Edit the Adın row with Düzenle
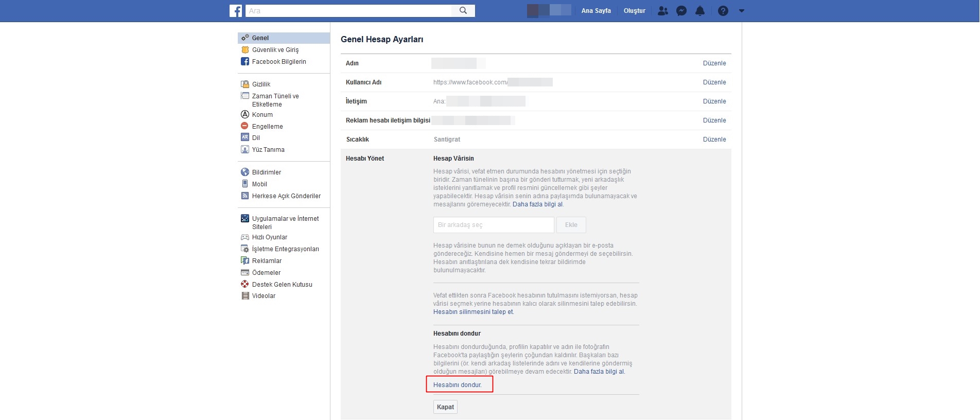980x420 pixels. click(714, 63)
